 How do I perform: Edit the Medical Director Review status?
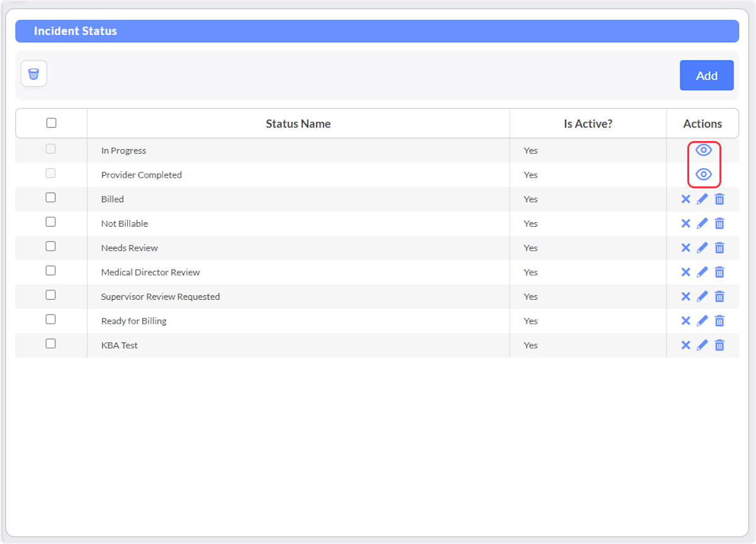(x=702, y=272)
